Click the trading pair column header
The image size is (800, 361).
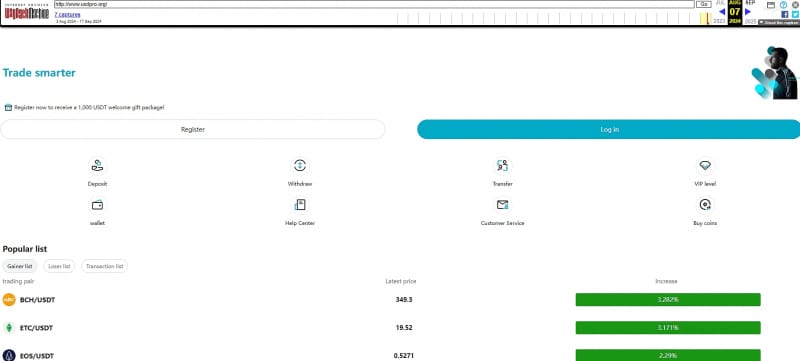pos(18,281)
